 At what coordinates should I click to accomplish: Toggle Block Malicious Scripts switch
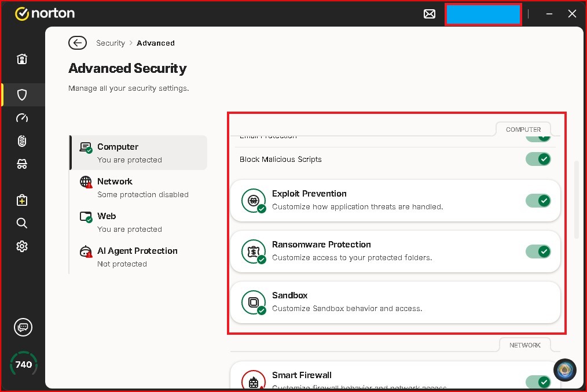[x=538, y=159]
